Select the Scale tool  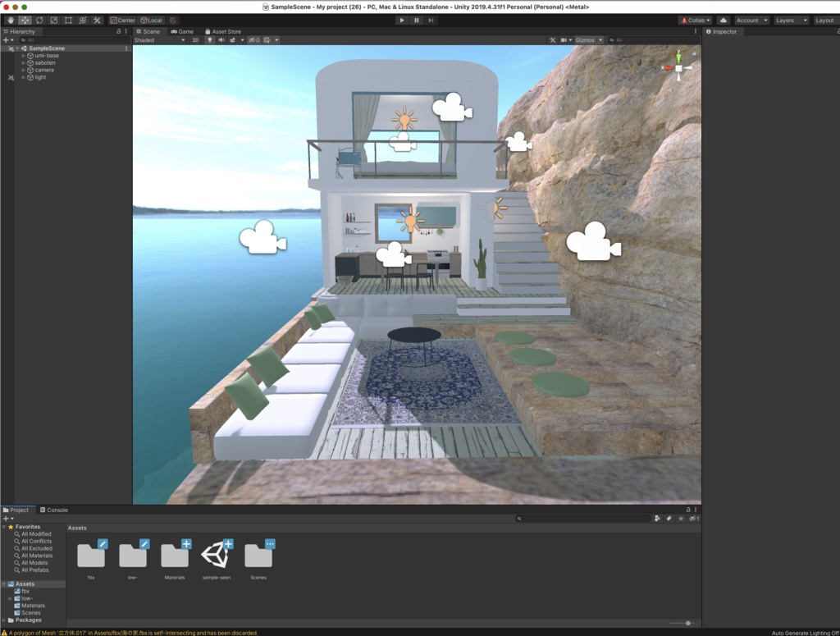click(x=52, y=21)
